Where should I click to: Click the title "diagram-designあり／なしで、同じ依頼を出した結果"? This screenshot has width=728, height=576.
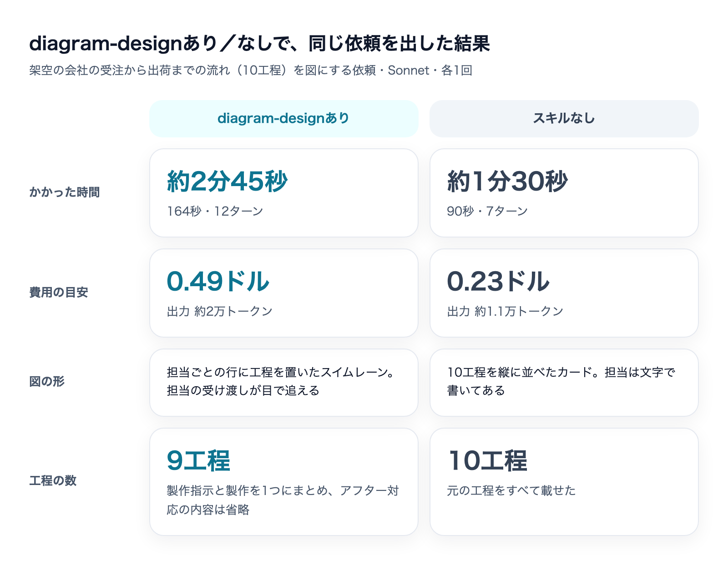(259, 44)
